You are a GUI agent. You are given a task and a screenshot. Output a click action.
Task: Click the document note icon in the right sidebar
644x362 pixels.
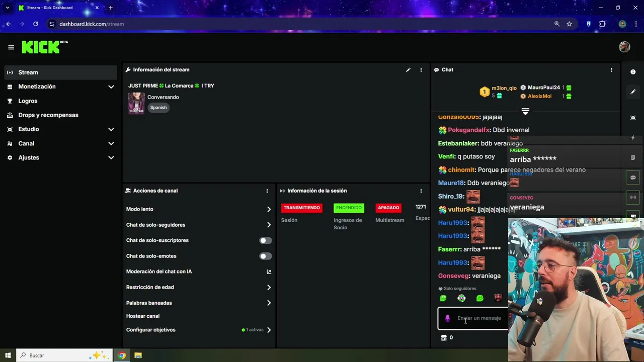(x=633, y=157)
